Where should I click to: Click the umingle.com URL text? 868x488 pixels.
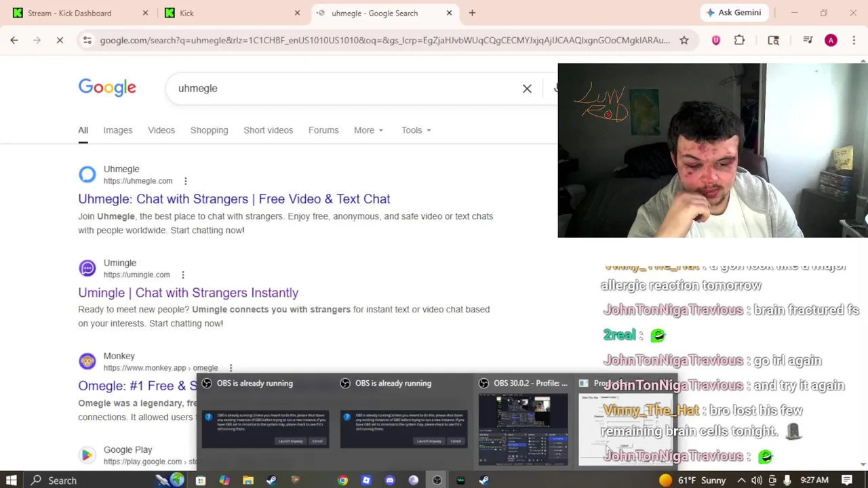pos(136,274)
